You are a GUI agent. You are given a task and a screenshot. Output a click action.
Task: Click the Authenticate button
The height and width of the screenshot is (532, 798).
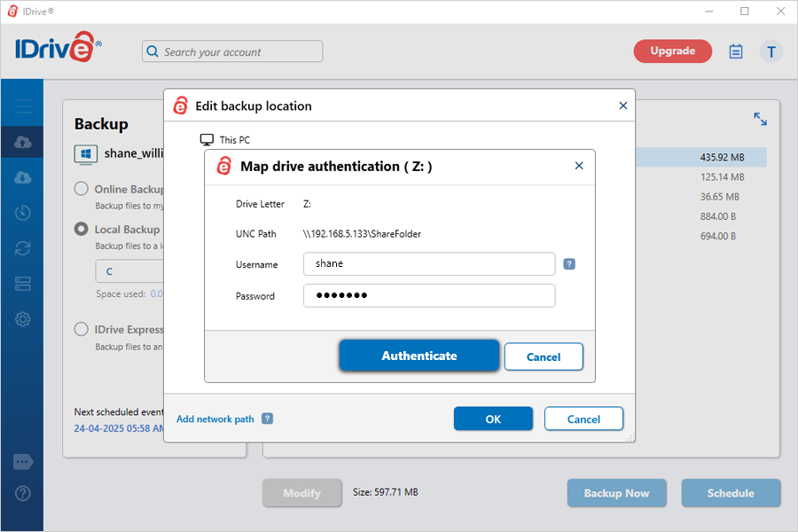click(x=419, y=356)
